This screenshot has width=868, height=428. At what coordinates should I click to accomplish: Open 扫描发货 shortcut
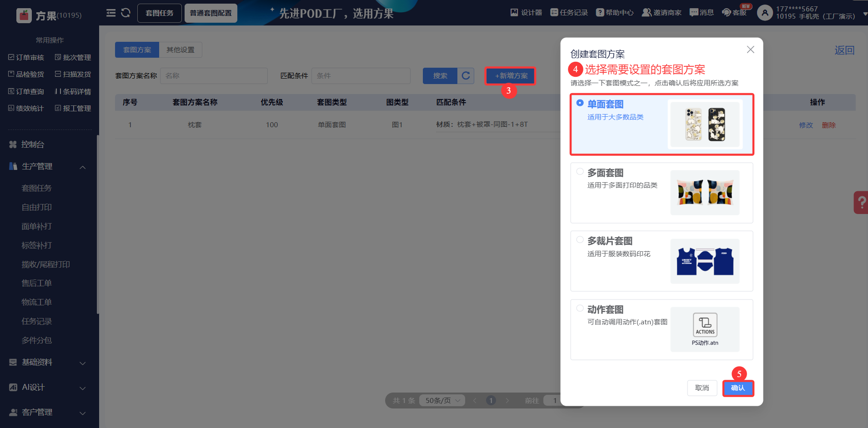[73, 74]
